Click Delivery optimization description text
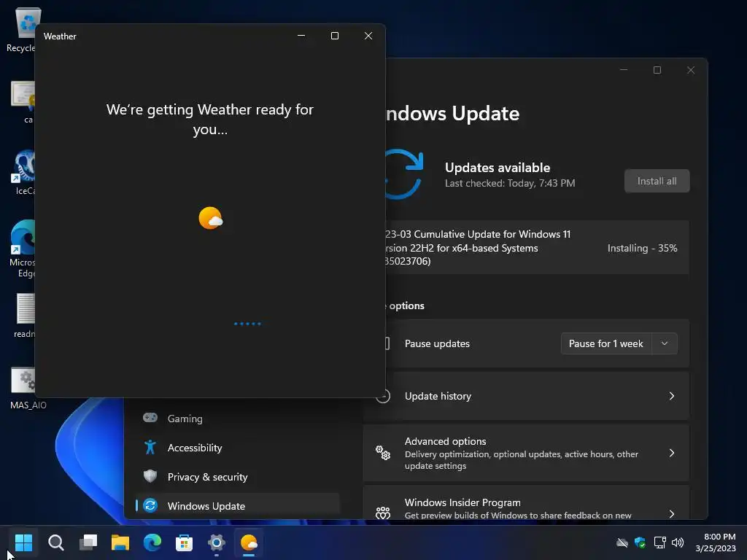The image size is (747, 560). click(521, 459)
